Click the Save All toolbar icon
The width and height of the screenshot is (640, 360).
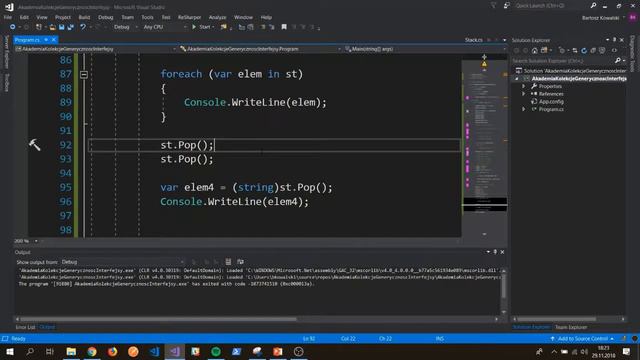tap(70, 27)
